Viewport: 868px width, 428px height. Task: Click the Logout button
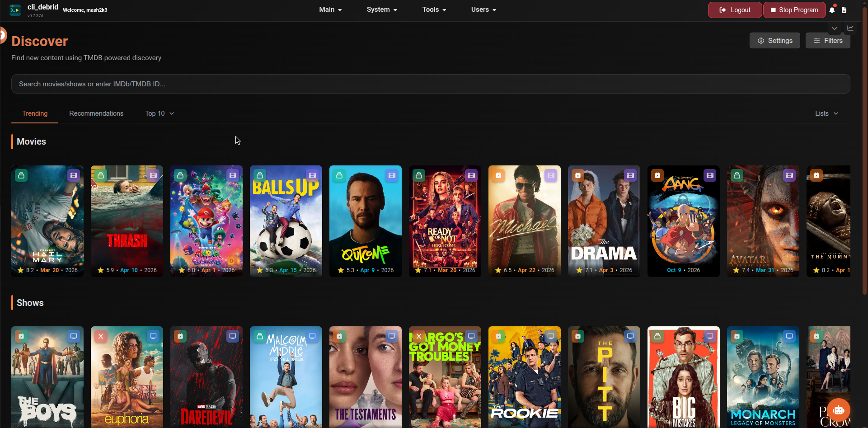click(x=735, y=10)
